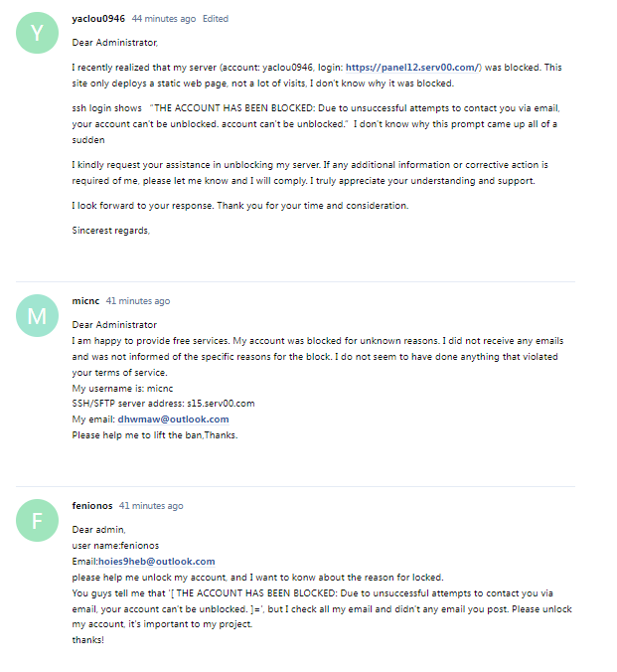Click the 'My username is: micnc' line
The width and height of the screenshot is (617, 672).
tap(122, 389)
